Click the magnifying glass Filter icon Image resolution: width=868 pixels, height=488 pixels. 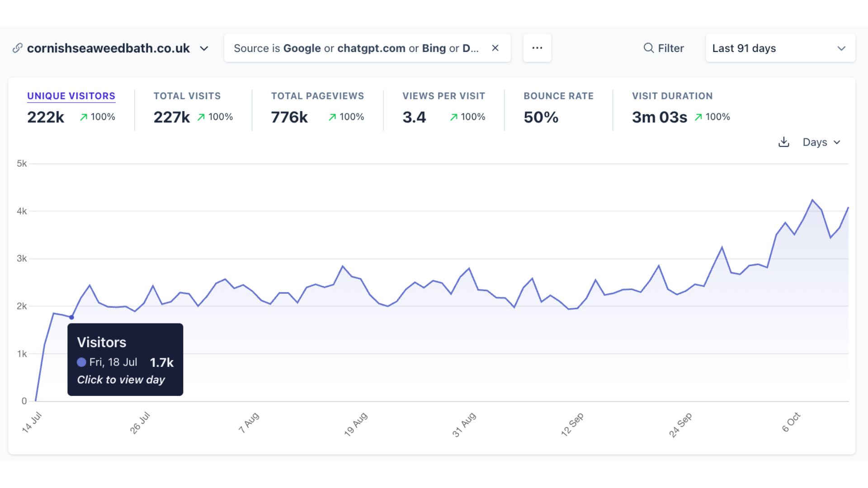(648, 48)
